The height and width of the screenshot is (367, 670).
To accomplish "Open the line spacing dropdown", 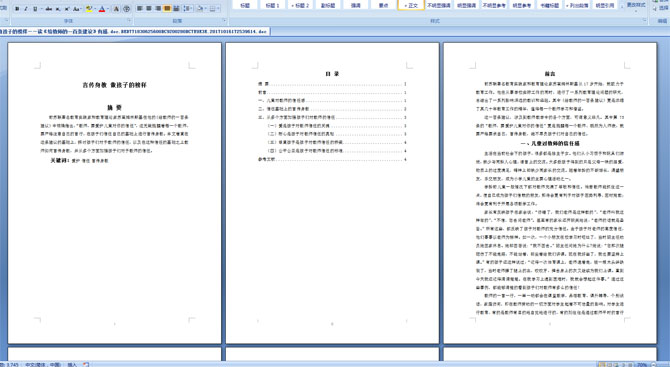I will pyautogui.click(x=188, y=8).
